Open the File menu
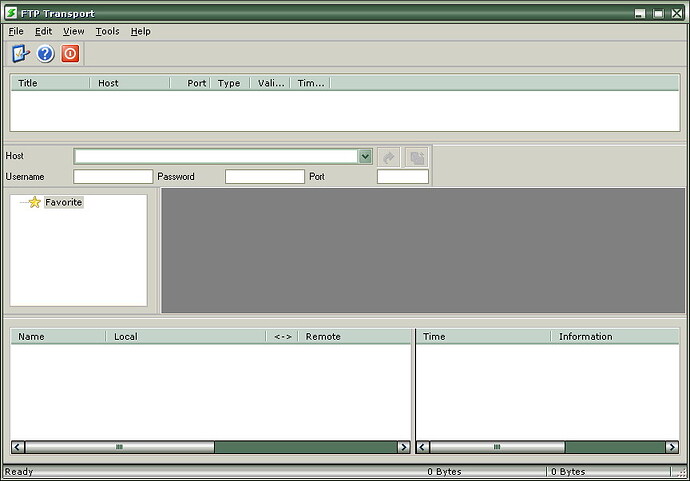The height and width of the screenshot is (481, 690). point(16,31)
